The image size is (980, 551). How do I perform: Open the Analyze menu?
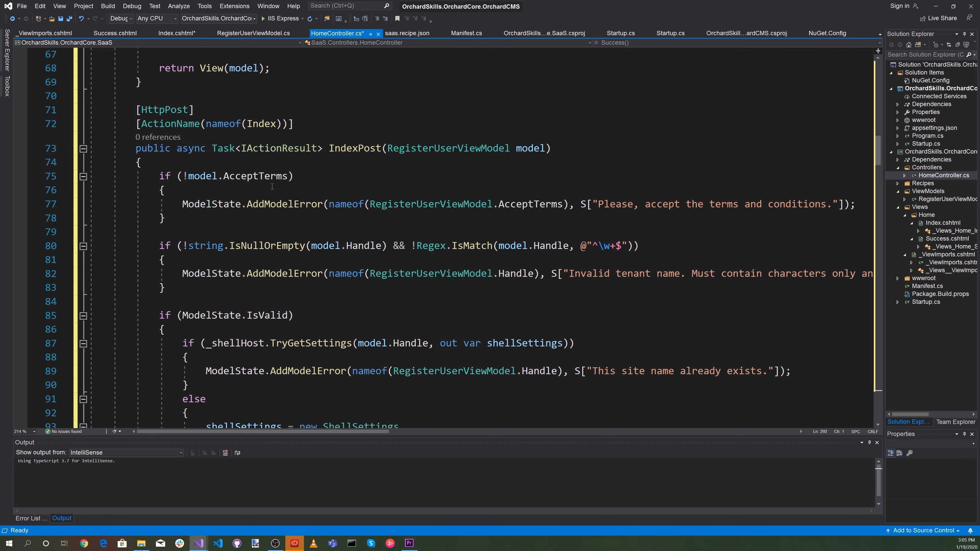178,6
